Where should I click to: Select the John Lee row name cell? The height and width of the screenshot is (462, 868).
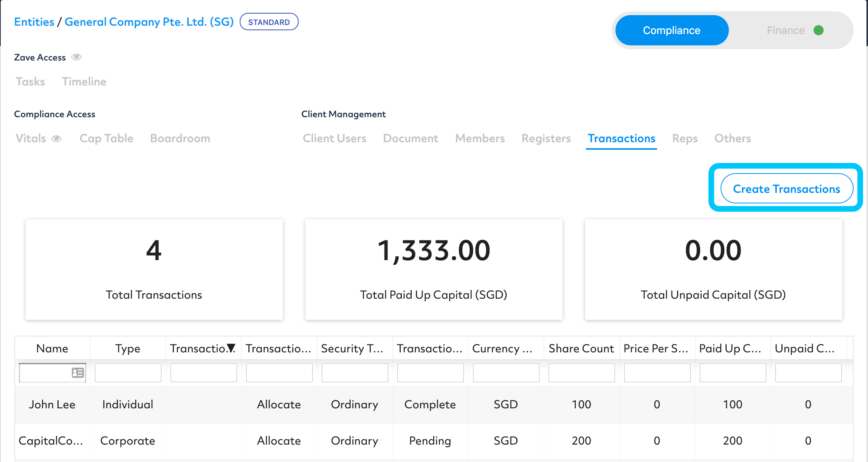pyautogui.click(x=52, y=405)
